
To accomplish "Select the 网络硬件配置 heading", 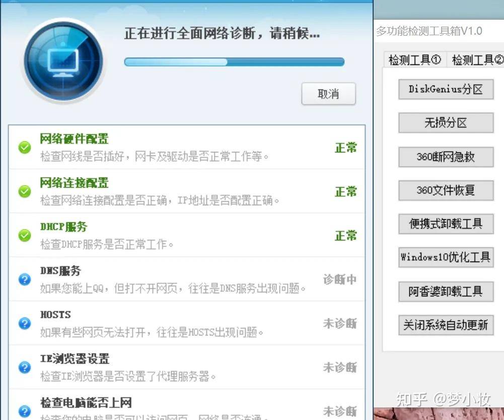I will click(x=74, y=139).
